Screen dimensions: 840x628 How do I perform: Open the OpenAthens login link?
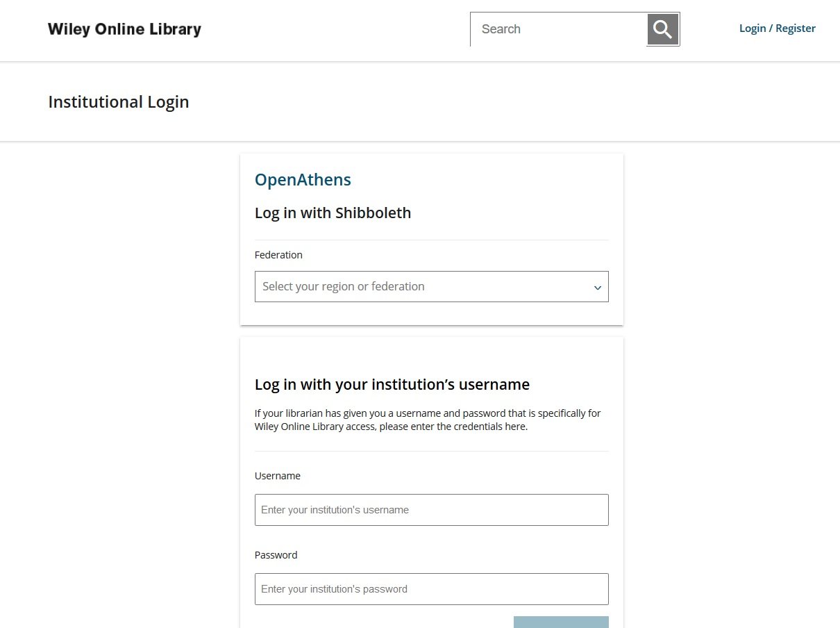pyautogui.click(x=303, y=179)
